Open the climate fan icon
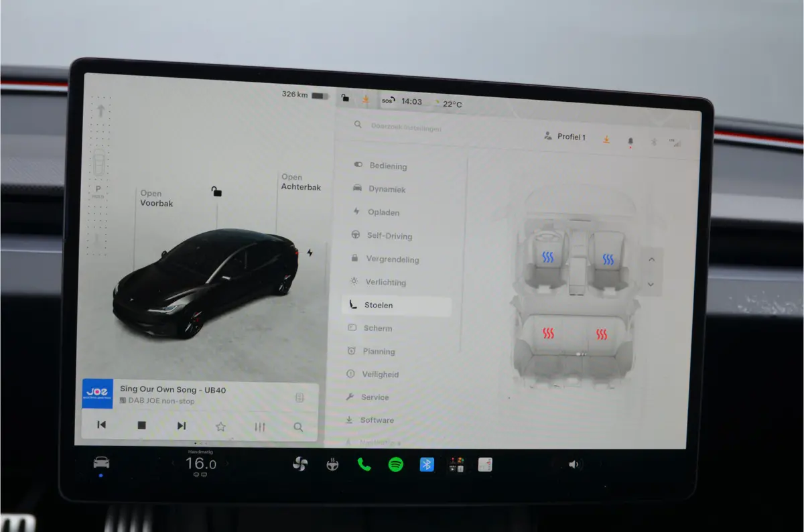804x532 pixels. [300, 464]
